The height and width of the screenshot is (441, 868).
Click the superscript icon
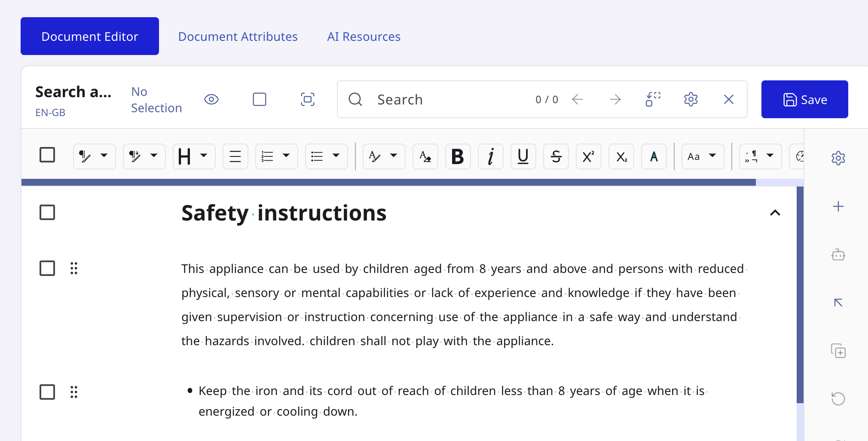tap(588, 156)
